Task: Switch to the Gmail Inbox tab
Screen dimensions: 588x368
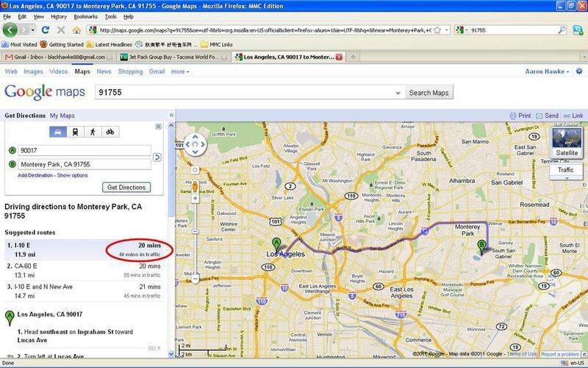Action: point(57,57)
